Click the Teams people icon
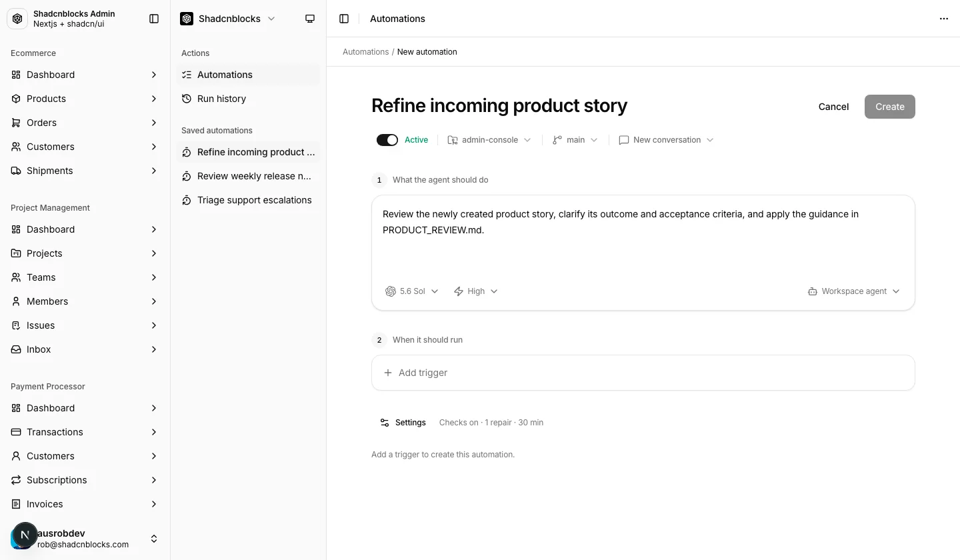Image resolution: width=960 pixels, height=560 pixels. (16, 277)
